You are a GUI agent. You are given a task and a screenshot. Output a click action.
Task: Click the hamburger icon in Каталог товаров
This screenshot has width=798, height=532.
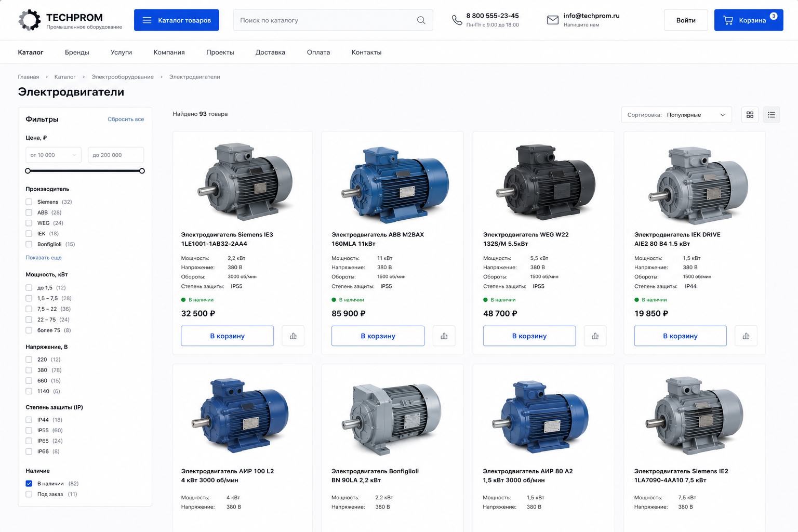pos(147,20)
